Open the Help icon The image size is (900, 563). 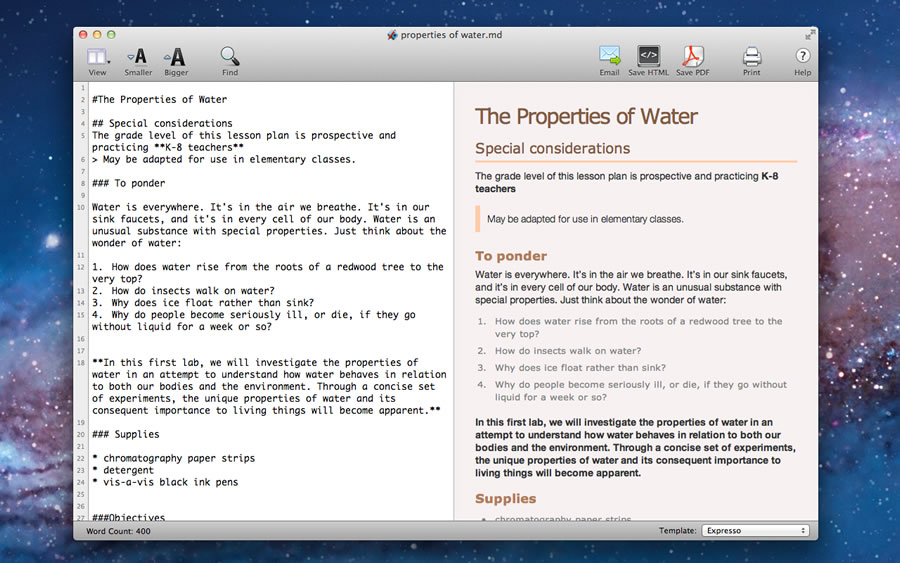click(x=802, y=57)
